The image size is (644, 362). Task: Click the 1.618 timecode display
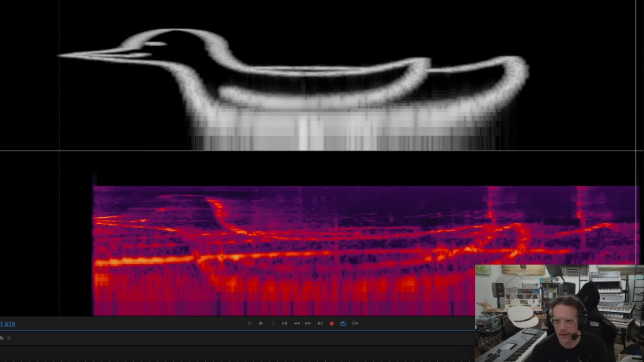(8, 324)
